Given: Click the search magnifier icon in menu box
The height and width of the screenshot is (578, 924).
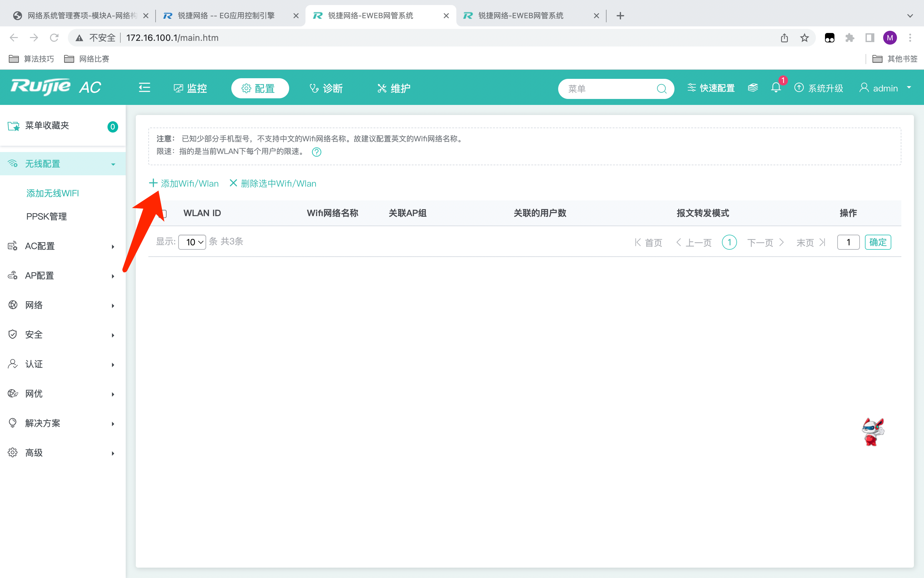Looking at the screenshot, I should point(662,89).
